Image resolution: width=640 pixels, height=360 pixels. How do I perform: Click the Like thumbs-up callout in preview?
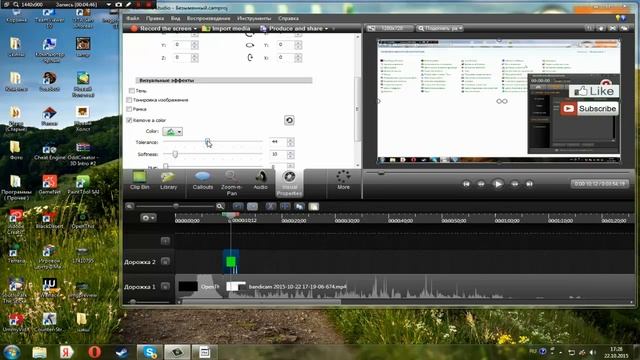[x=594, y=91]
